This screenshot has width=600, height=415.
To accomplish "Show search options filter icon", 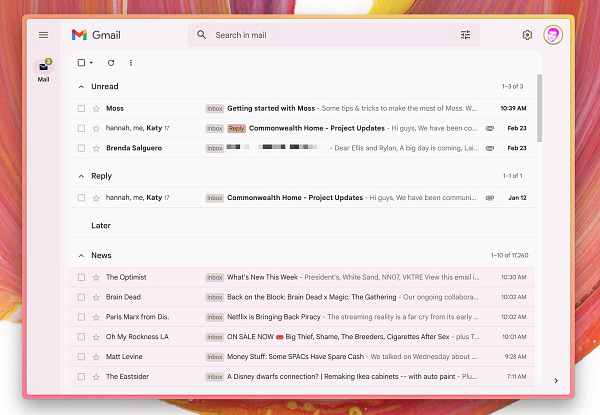I will 465,35.
